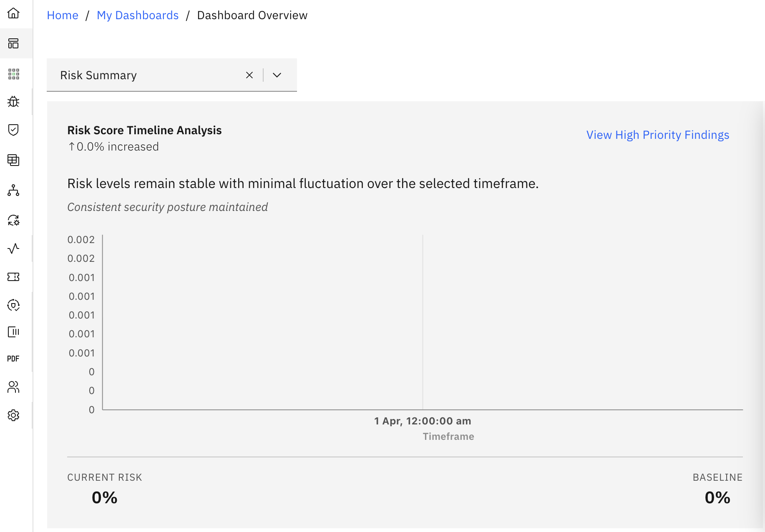Open the hierarchy tree icon
The width and height of the screenshot is (765, 532).
coord(13,191)
